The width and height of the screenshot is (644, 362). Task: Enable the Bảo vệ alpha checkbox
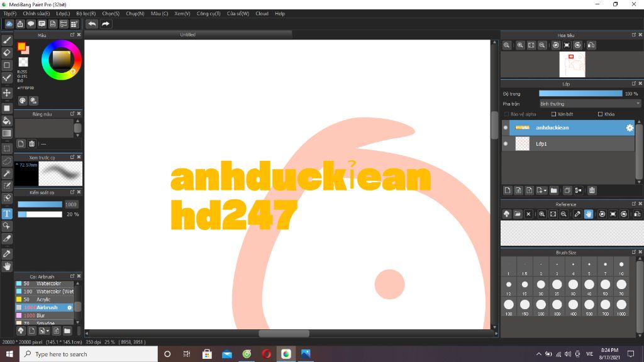point(506,114)
